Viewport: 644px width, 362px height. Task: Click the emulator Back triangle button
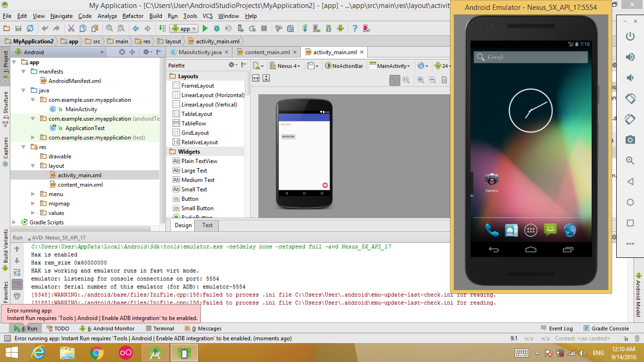point(630,181)
